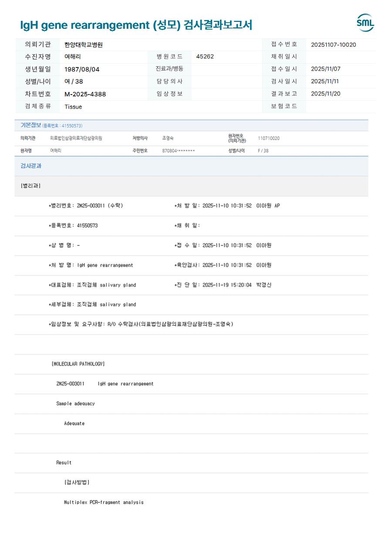The width and height of the screenshot is (392, 554).
Task: Click the 'Sample adequacy' line
Action: (x=75, y=404)
